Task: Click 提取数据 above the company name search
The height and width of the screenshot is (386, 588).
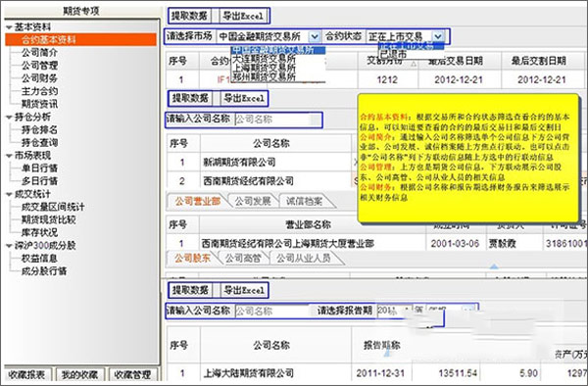Action: [x=190, y=98]
